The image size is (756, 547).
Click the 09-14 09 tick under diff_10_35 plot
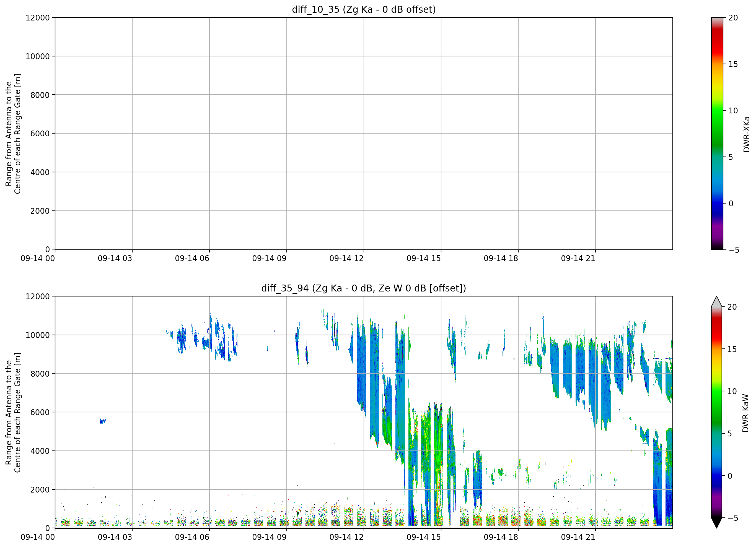(269, 259)
